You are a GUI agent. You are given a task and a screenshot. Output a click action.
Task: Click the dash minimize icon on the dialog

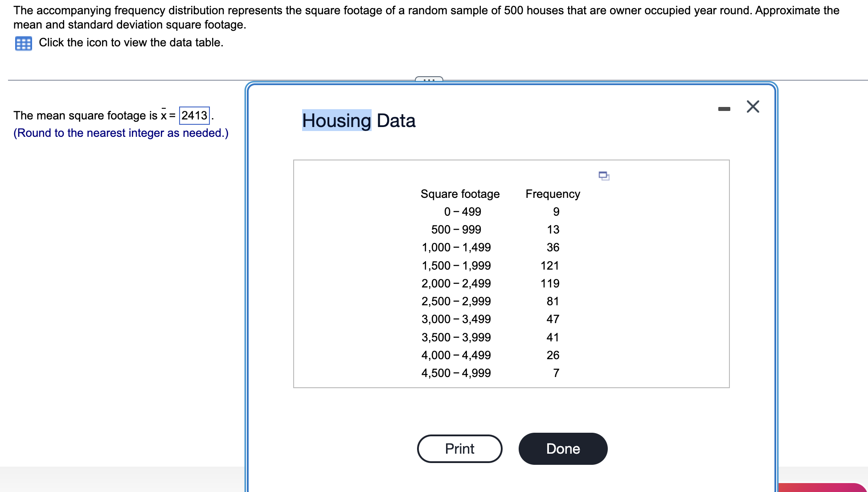coord(725,107)
